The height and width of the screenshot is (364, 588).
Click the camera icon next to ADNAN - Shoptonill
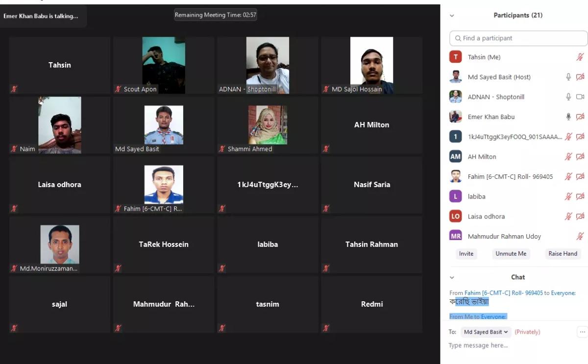pos(580,97)
